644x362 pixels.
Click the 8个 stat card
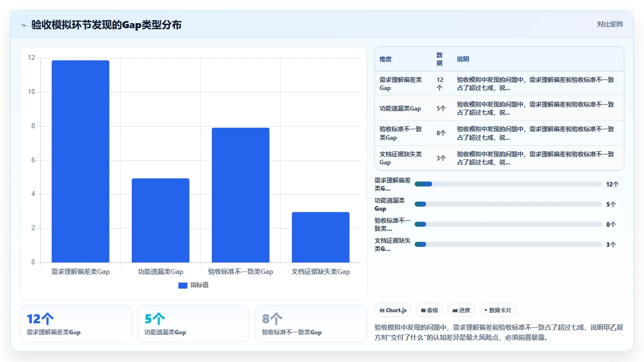point(311,324)
